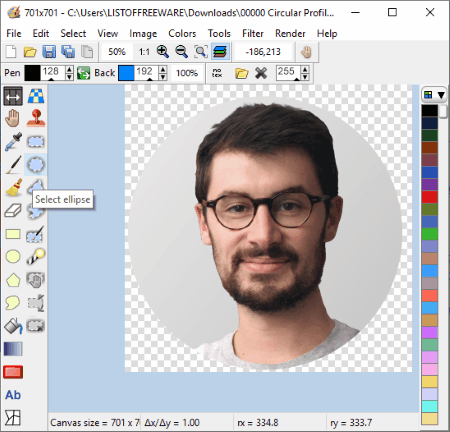The image size is (450, 432).
Task: Pick the bright green palette swatch
Action: point(430,234)
